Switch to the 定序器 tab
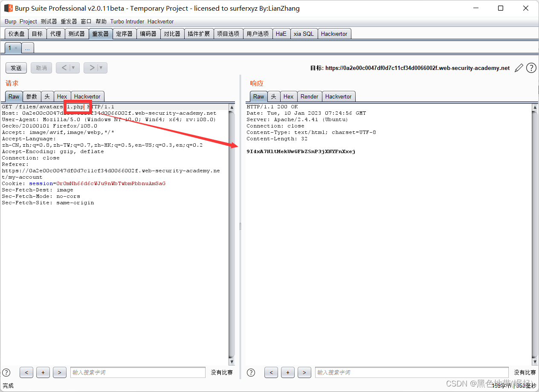The height and width of the screenshot is (392, 539). pyautogui.click(x=125, y=34)
